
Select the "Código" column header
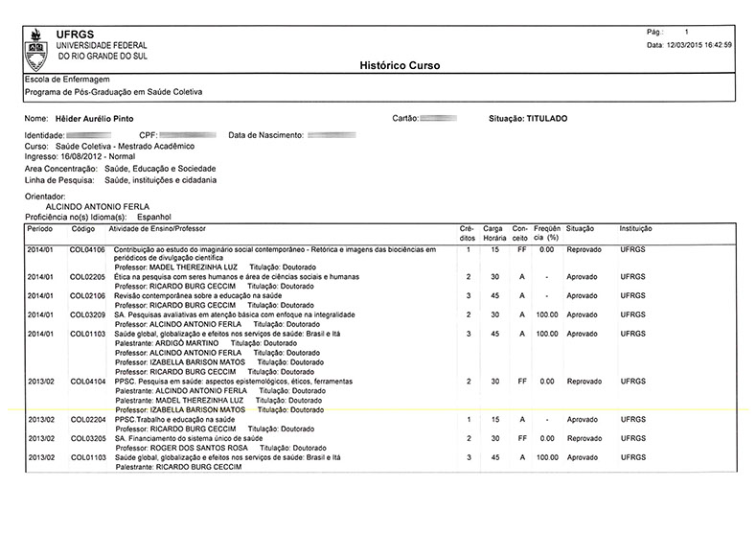[x=82, y=229]
